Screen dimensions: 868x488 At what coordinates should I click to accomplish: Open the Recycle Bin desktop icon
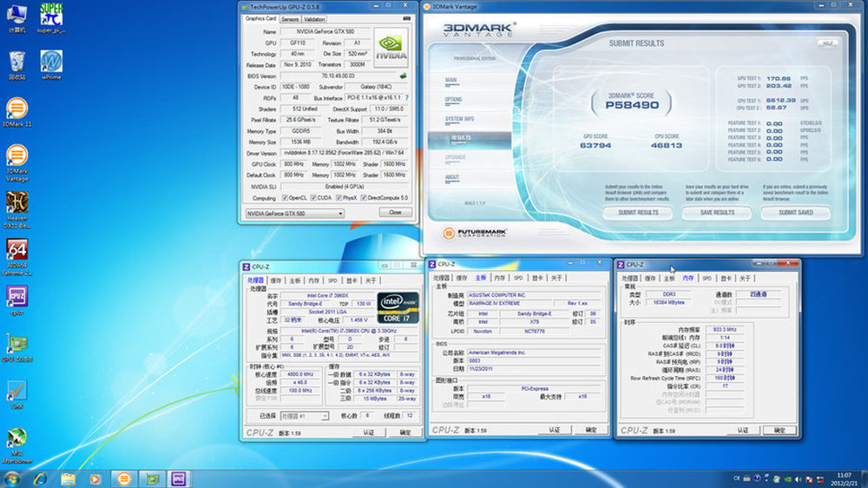pos(16,65)
